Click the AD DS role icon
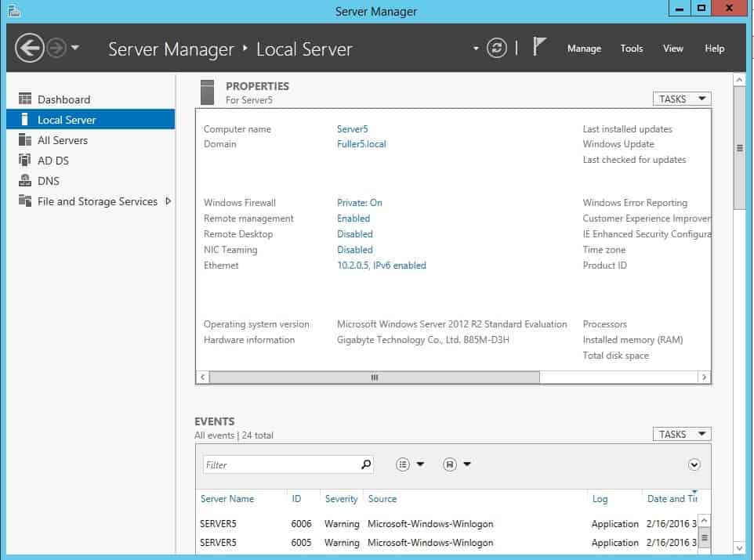754x560 pixels. 25,160
